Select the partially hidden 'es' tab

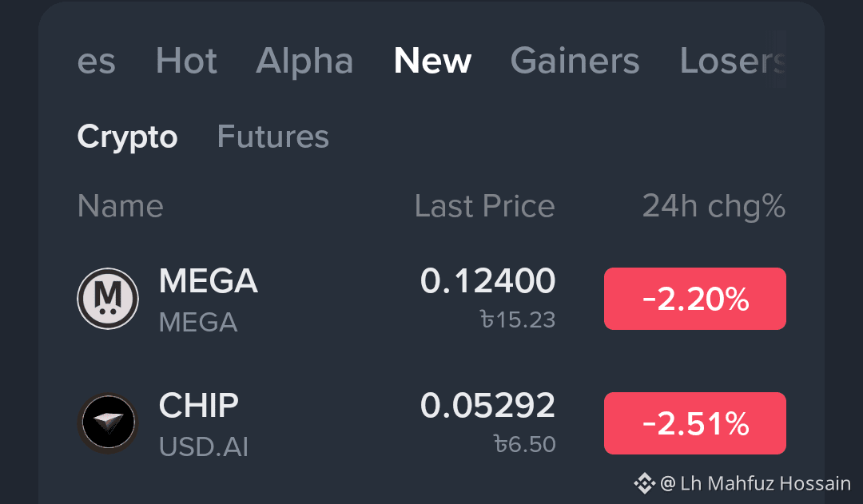pyautogui.click(x=97, y=62)
